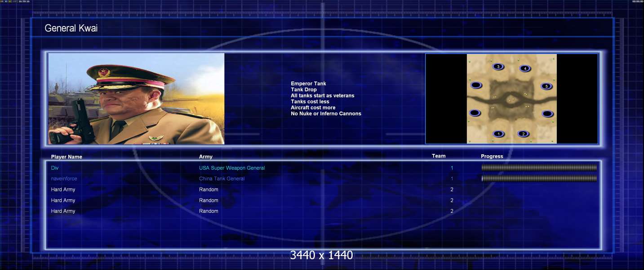This screenshot has height=270, width=644.
Task: Click 'USA Super Weapon General' army entry
Action: click(x=232, y=168)
